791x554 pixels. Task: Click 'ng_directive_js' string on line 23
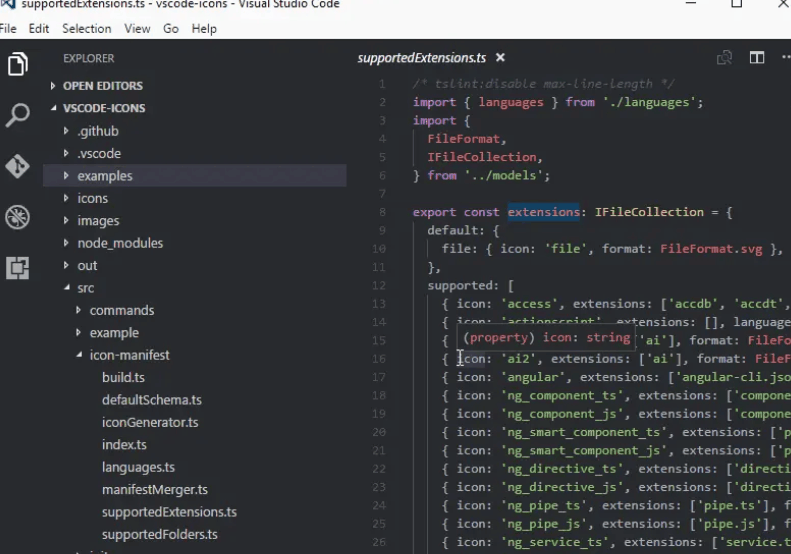pos(561,487)
